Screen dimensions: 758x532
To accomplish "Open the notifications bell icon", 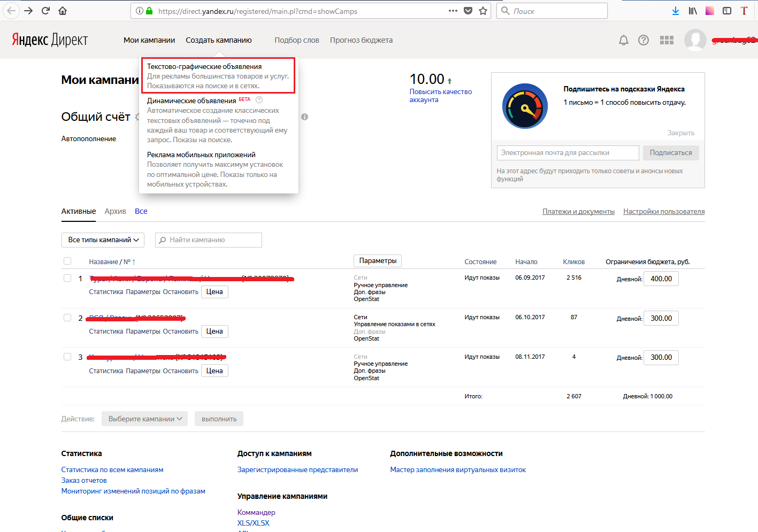I will coord(624,40).
